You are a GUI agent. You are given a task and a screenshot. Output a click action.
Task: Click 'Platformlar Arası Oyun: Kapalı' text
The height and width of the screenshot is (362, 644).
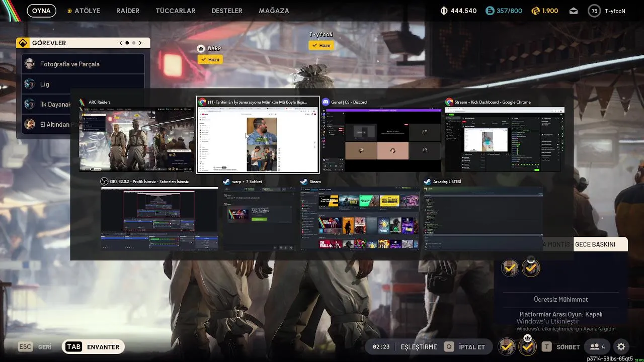tap(561, 314)
